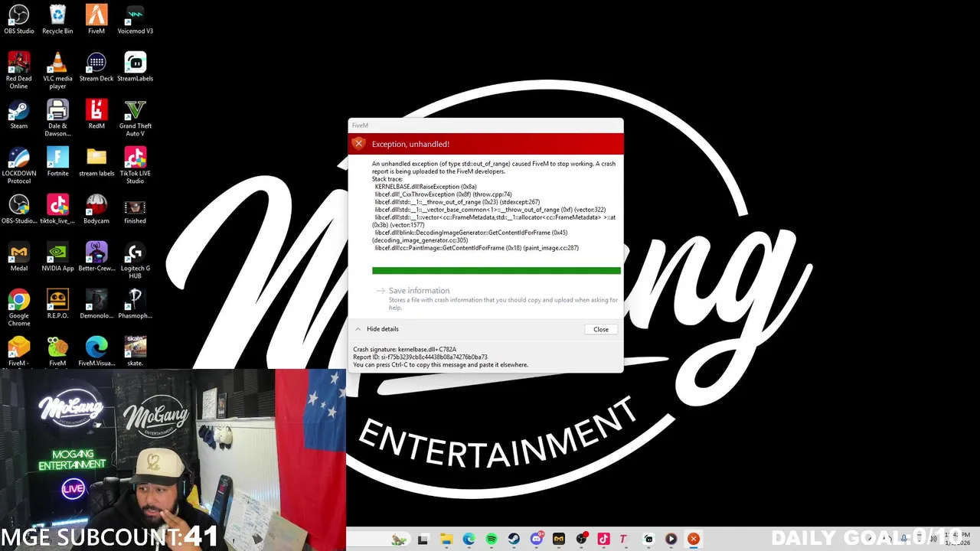Open the Recycle Bin
This screenshot has height=551, width=980.
point(57,20)
